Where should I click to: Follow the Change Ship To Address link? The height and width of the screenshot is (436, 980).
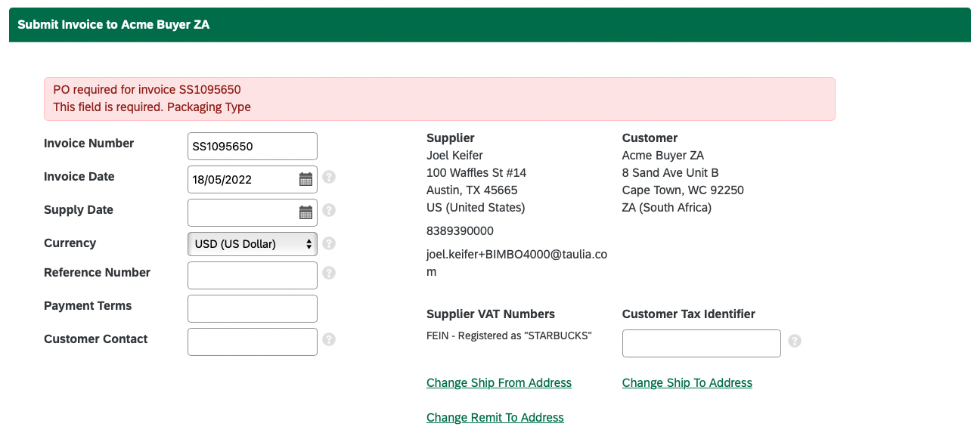[x=687, y=383]
